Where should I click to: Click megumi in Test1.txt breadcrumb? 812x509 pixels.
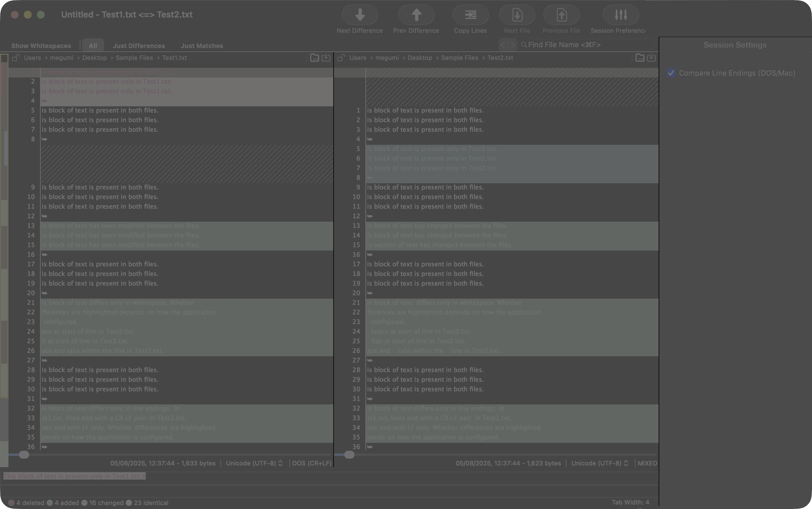62,58
